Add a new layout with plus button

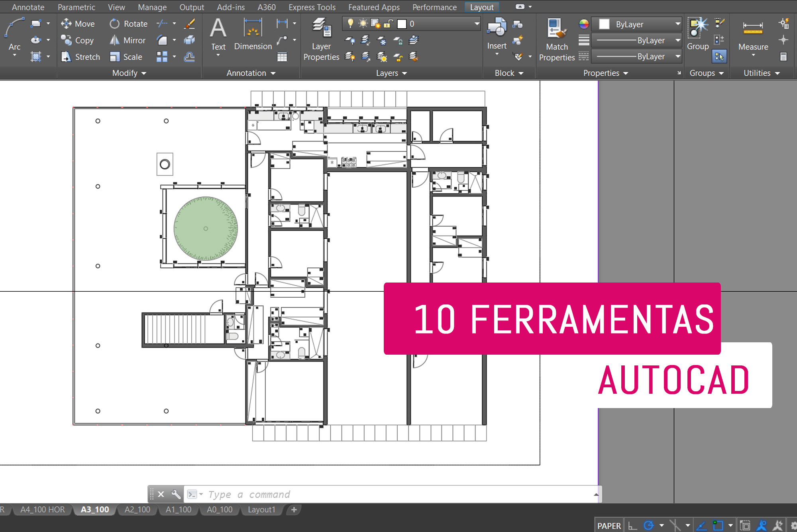click(294, 509)
